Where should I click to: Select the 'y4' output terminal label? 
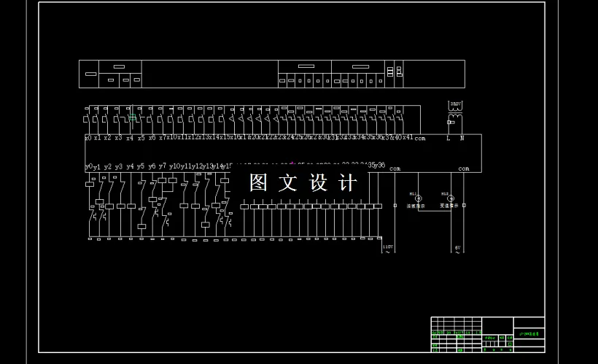[130, 167]
